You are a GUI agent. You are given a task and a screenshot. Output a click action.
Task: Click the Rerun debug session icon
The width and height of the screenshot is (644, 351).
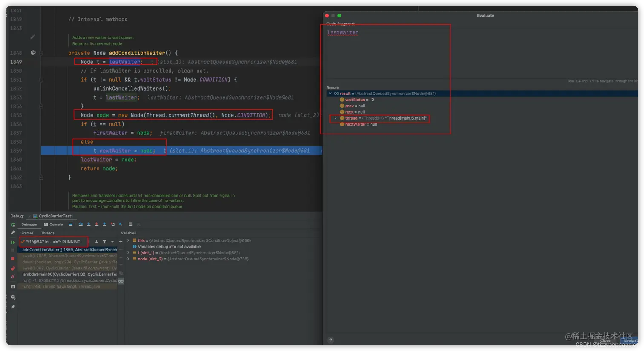click(13, 225)
